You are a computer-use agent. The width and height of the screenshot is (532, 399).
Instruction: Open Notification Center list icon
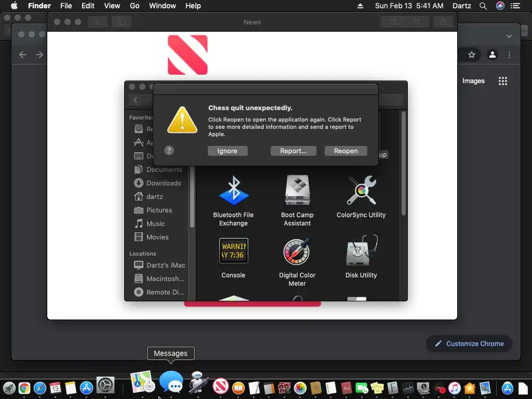515,6
